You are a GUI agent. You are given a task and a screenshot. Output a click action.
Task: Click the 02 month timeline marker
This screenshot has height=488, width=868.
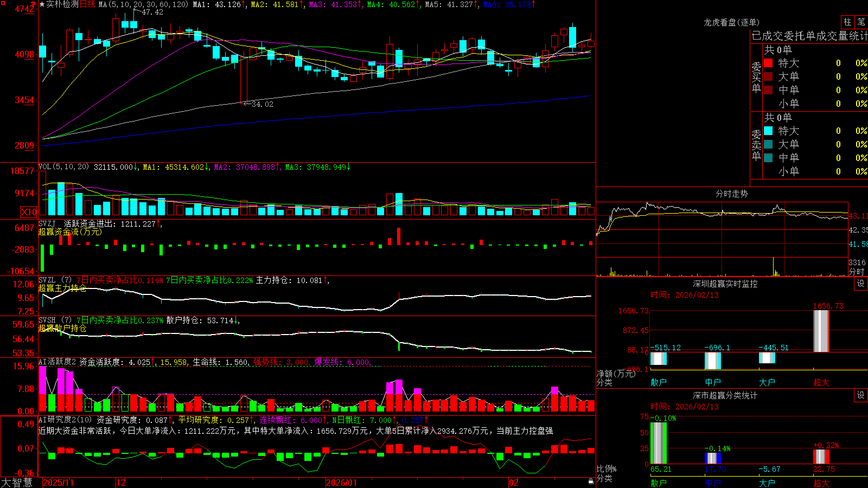click(x=513, y=483)
